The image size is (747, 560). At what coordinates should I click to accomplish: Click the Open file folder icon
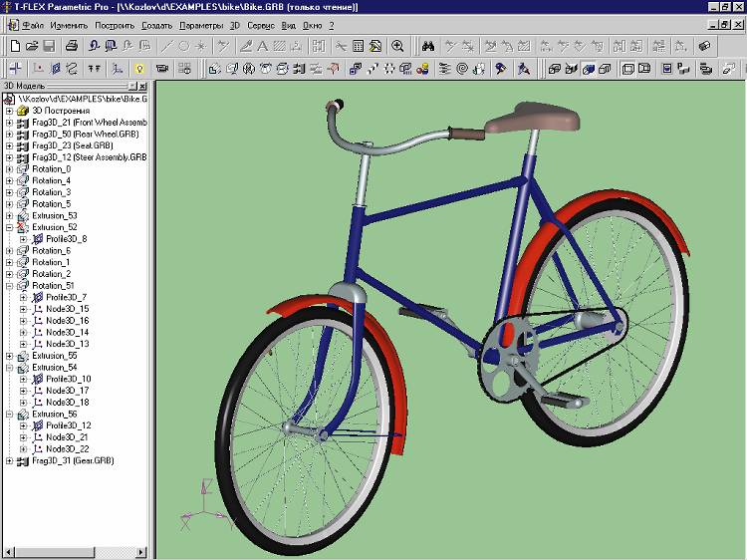click(32, 46)
